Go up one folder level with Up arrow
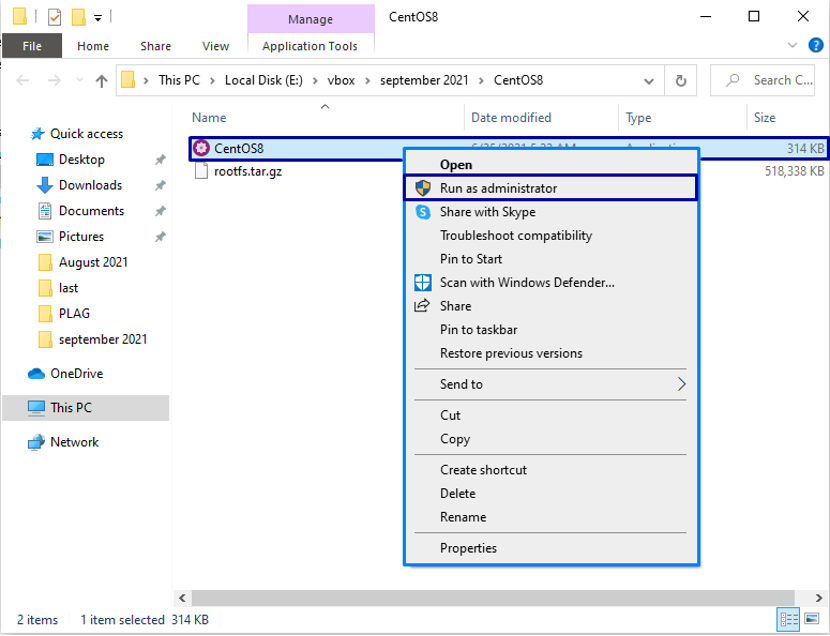The image size is (830, 636). (x=101, y=80)
